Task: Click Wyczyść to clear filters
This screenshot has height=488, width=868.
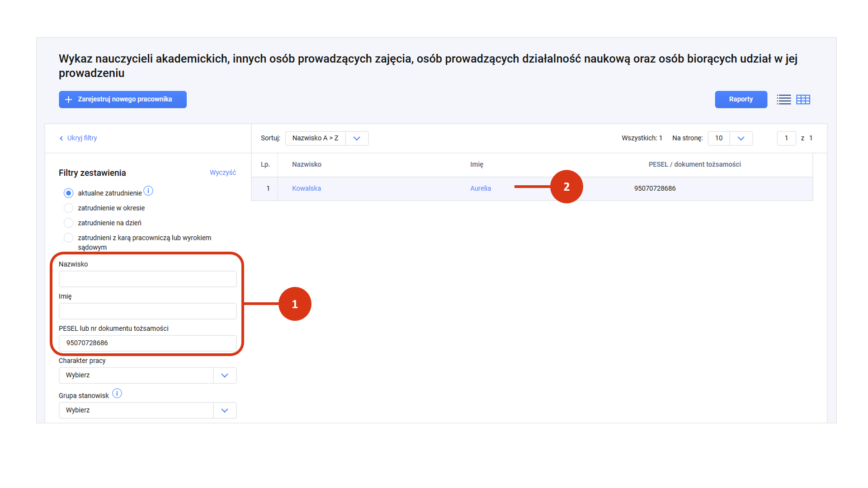Action: 222,173
